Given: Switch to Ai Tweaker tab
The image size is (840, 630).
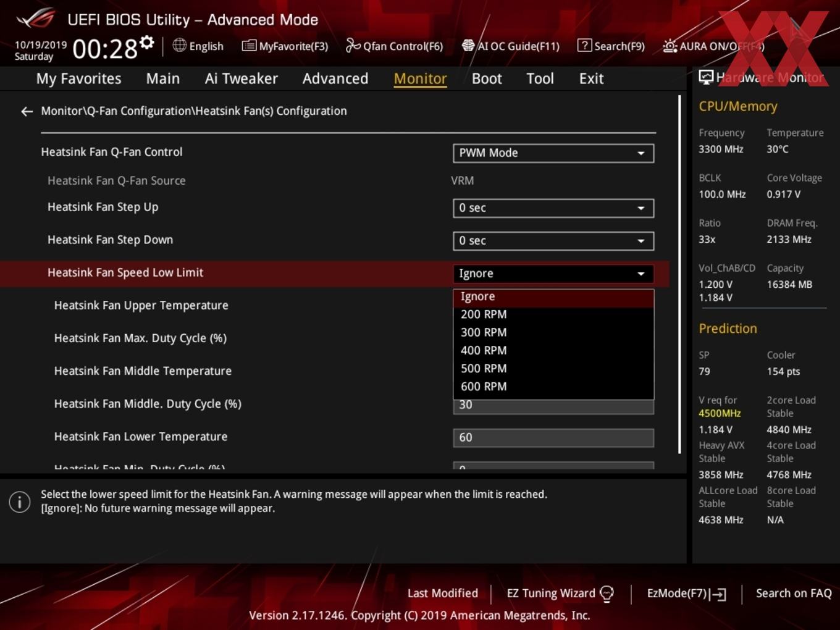Looking at the screenshot, I should pyautogui.click(x=241, y=78).
